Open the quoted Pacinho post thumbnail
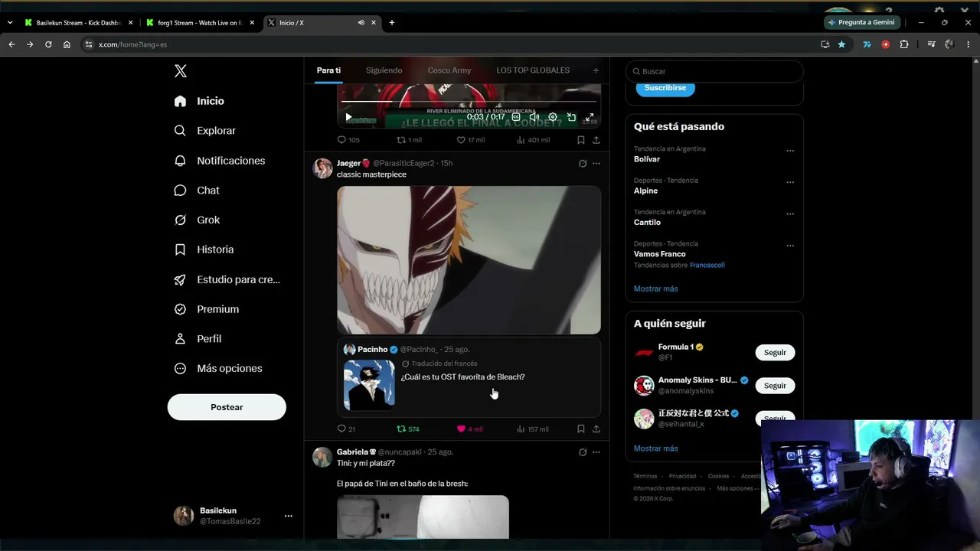 [369, 385]
